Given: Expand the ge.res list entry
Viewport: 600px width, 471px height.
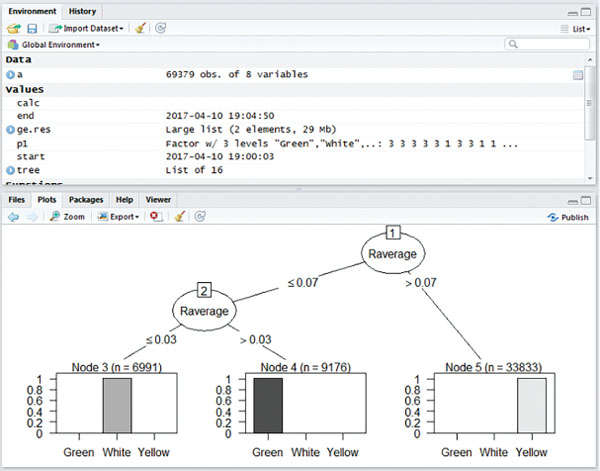Looking at the screenshot, I should [10, 130].
